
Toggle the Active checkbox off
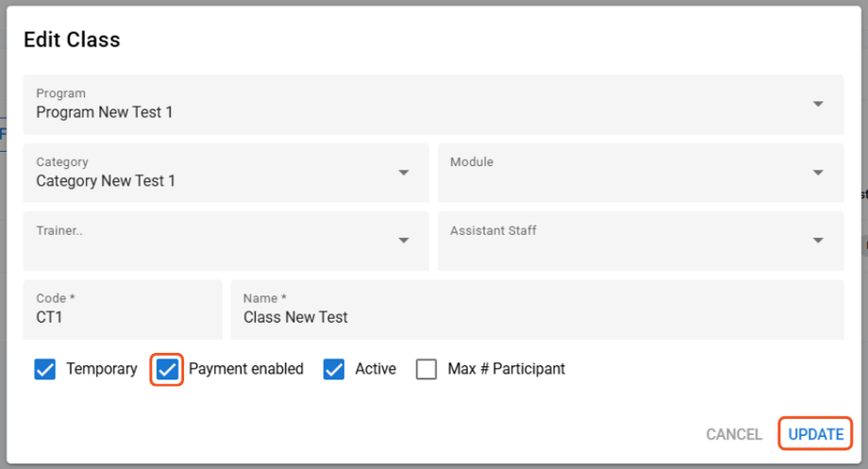tap(333, 369)
